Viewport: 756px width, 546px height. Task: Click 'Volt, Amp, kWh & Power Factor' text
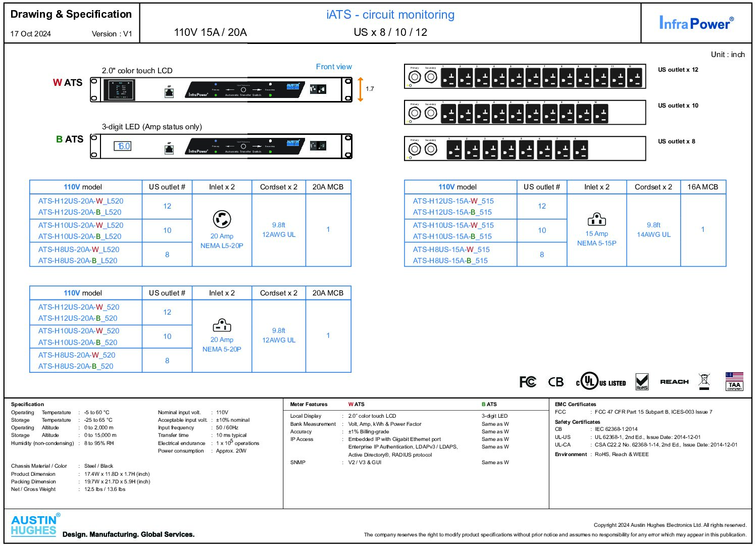point(385,424)
